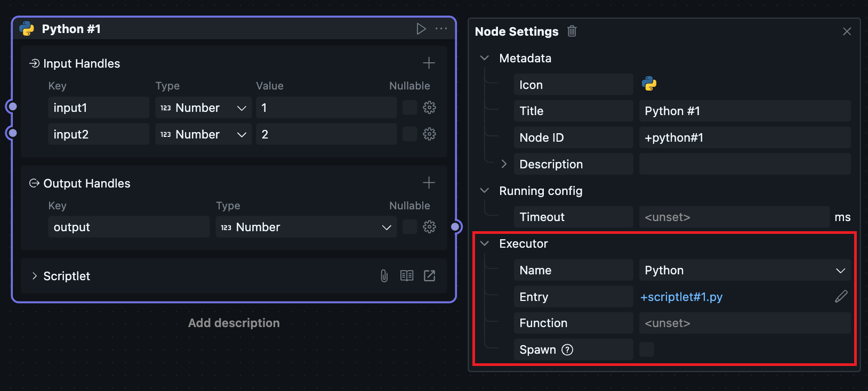This screenshot has width=868, height=391.
Task: Open settings gear for output handle
Action: pyautogui.click(x=429, y=227)
